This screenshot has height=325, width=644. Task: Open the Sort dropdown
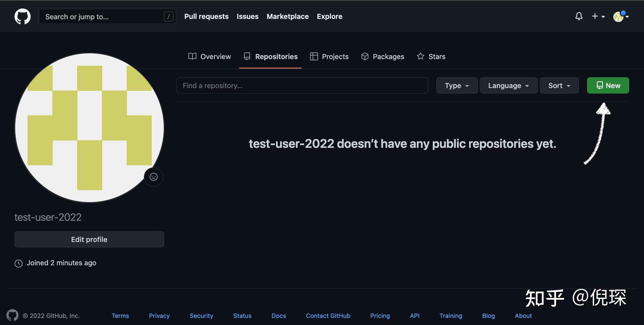559,85
